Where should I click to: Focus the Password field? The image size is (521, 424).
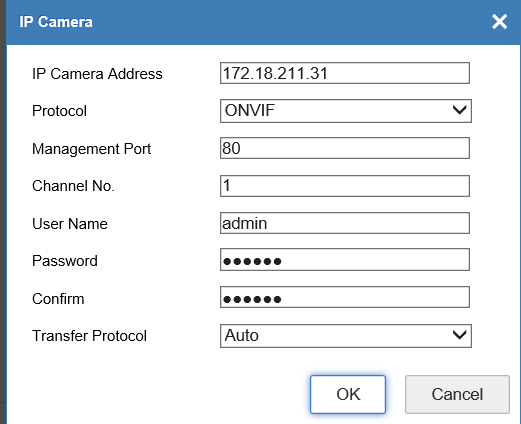345,260
